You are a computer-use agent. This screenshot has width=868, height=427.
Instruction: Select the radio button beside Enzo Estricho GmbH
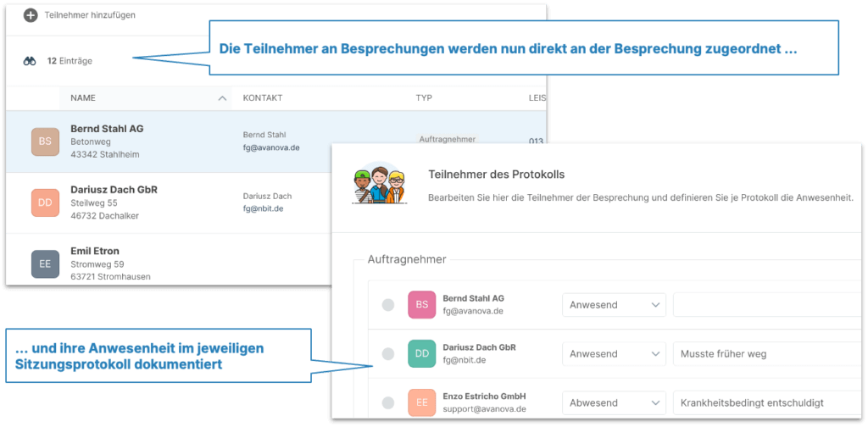(x=388, y=402)
